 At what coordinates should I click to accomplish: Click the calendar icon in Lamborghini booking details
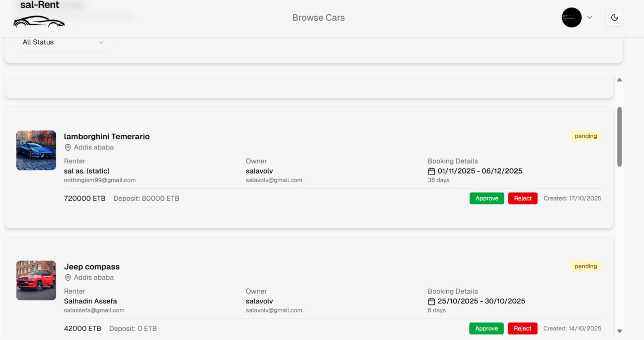point(431,171)
